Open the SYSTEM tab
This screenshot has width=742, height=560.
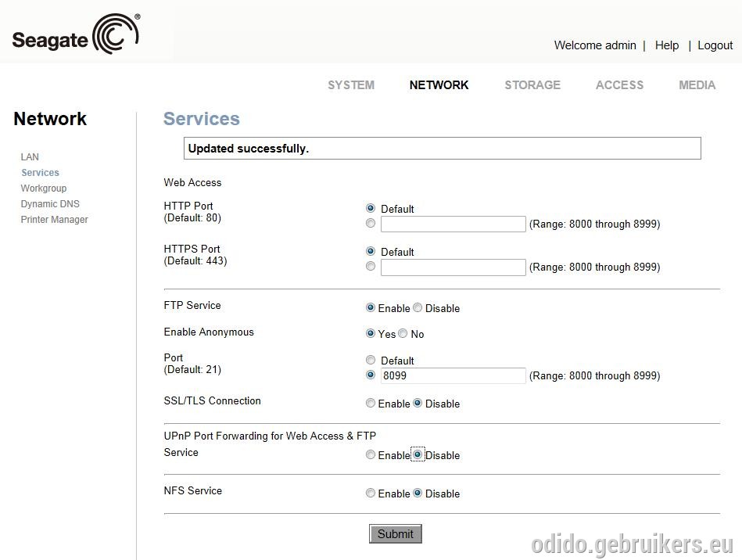[x=351, y=85]
